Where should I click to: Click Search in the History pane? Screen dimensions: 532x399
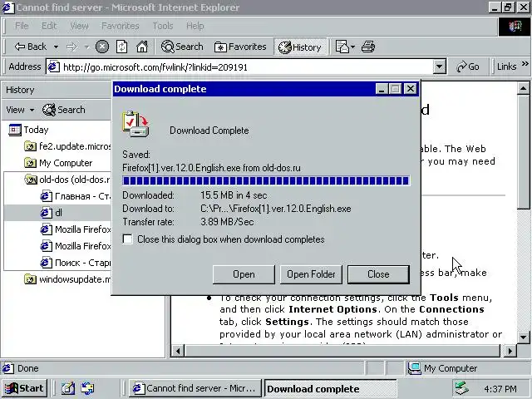64,110
